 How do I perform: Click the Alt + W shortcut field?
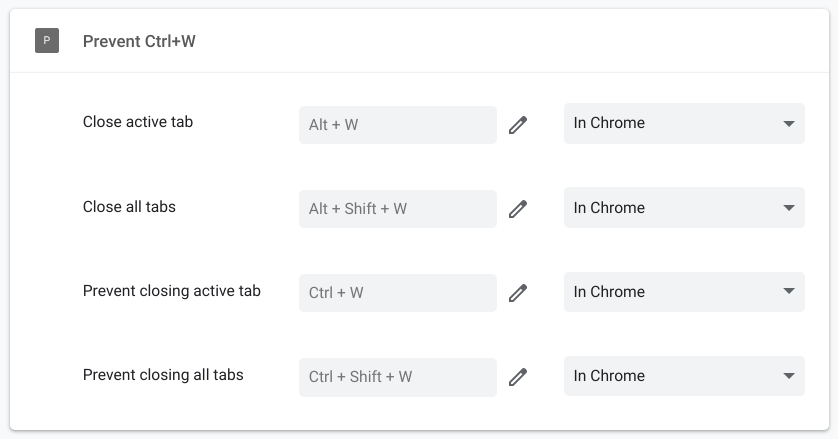(x=397, y=125)
